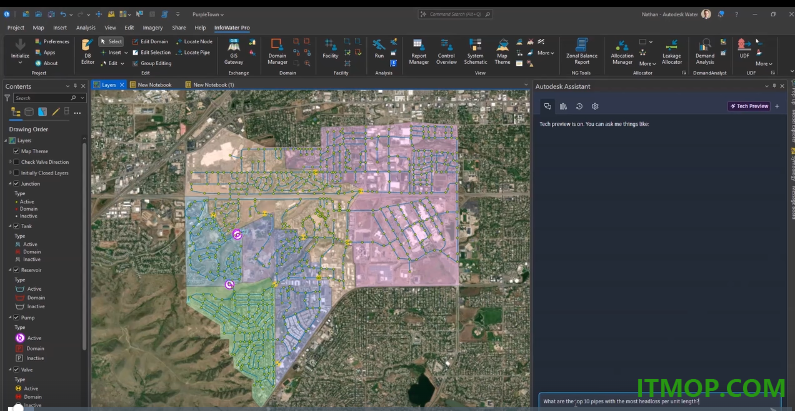Viewport: 795px width, 411px height.
Task: Click the Command Search box
Action: [x=455, y=14]
